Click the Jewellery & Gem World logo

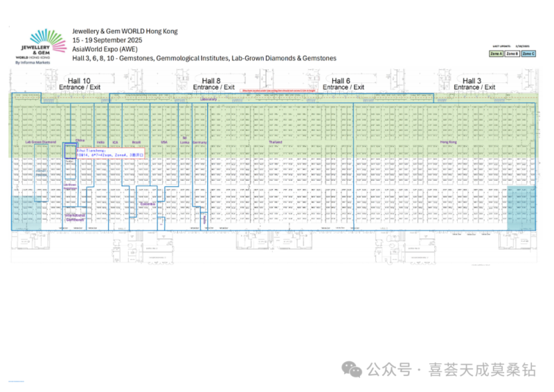click(41, 46)
